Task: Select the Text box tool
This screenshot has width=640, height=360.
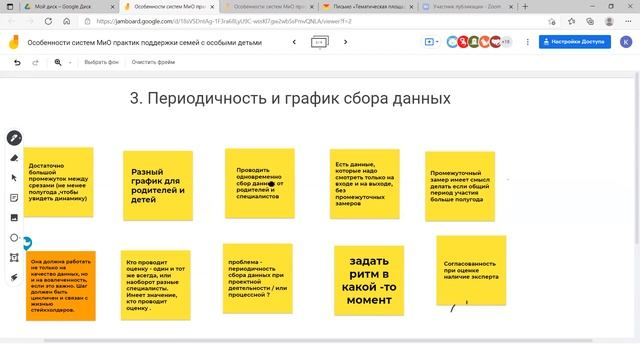Action: 14,258
